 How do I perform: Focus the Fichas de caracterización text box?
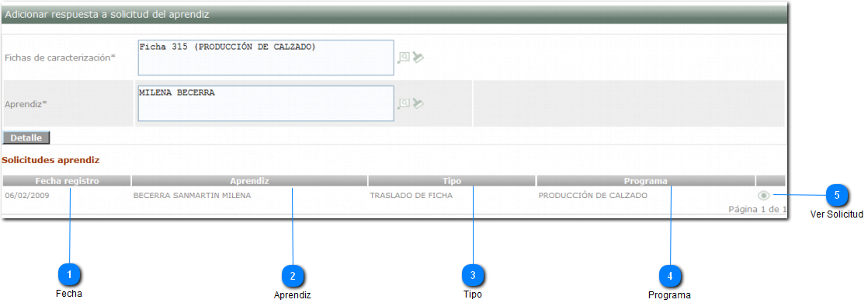[x=266, y=57]
